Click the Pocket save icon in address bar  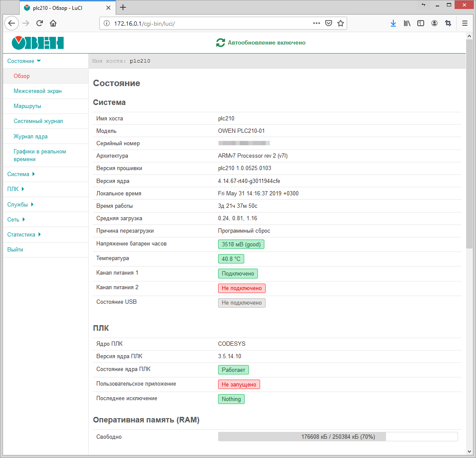pyautogui.click(x=329, y=24)
